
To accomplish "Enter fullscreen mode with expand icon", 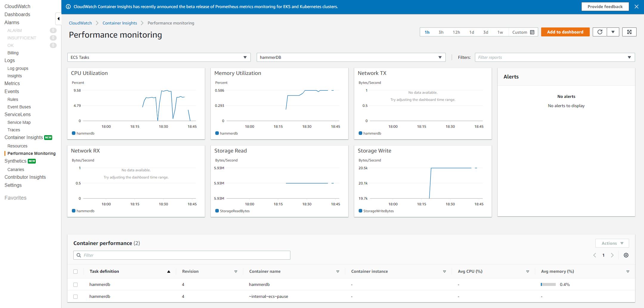I will 629,32.
